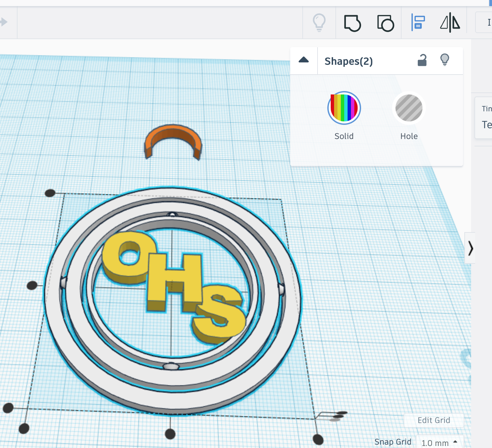Collapse the Shapes(2) inspector panel

click(x=304, y=60)
